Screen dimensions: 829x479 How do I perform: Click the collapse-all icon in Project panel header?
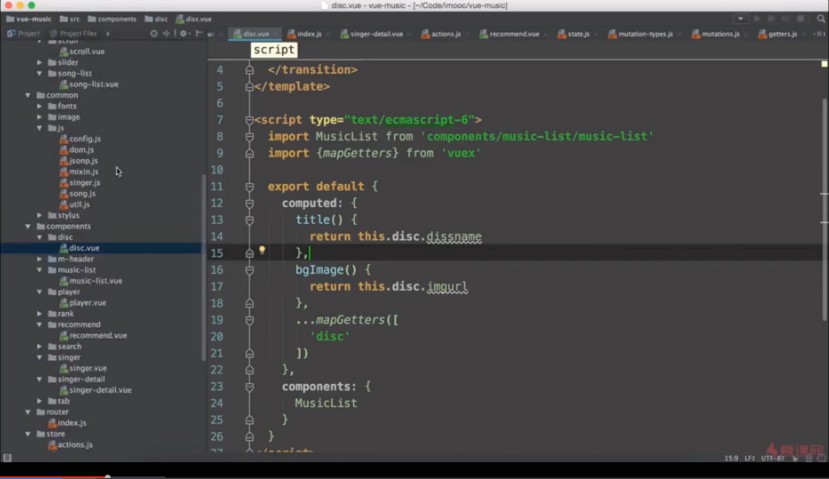click(x=166, y=33)
